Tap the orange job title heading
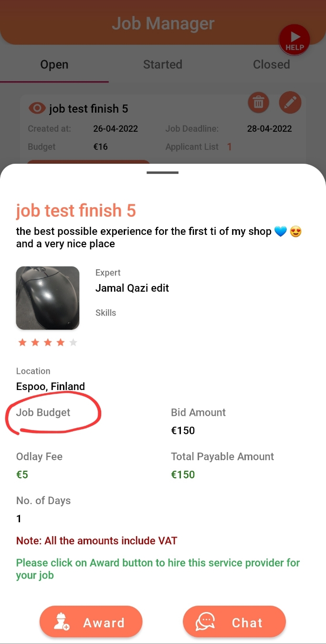 [x=76, y=211]
